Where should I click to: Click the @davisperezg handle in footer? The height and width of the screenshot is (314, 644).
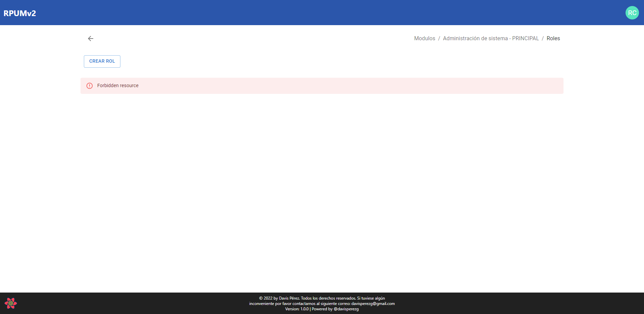346,309
